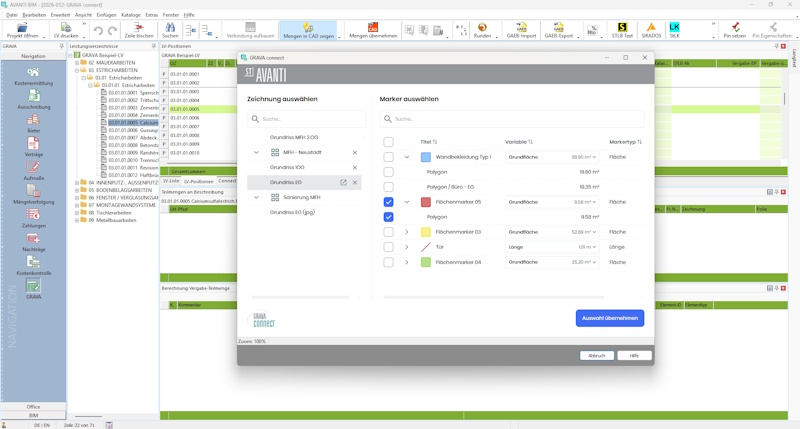
Task: Check the Polygon / Büro - EG checkbox
Action: pyautogui.click(x=388, y=187)
